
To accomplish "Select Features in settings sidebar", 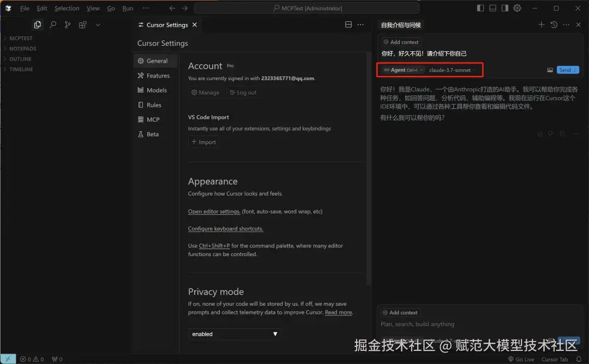I will click(x=155, y=75).
